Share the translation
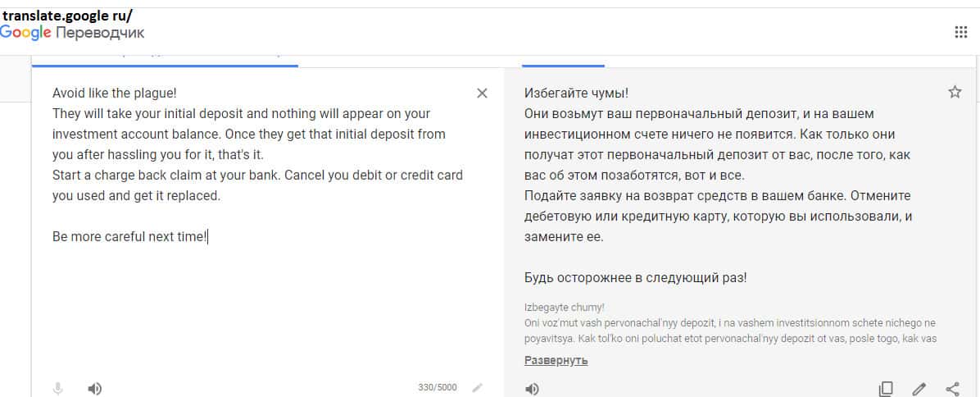This screenshot has width=980, height=397. point(953,389)
